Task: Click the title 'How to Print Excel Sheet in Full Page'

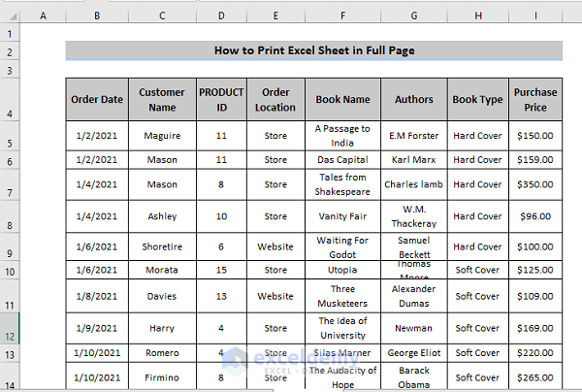Action: tap(314, 50)
